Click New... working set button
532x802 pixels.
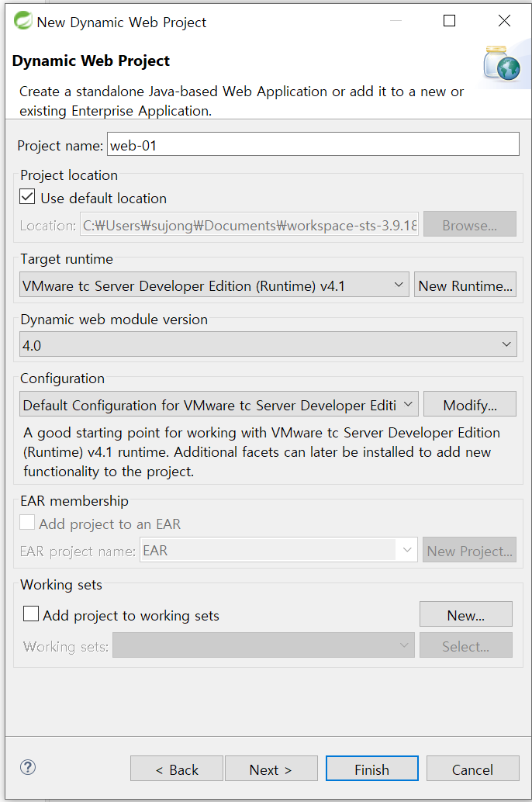[x=466, y=614]
